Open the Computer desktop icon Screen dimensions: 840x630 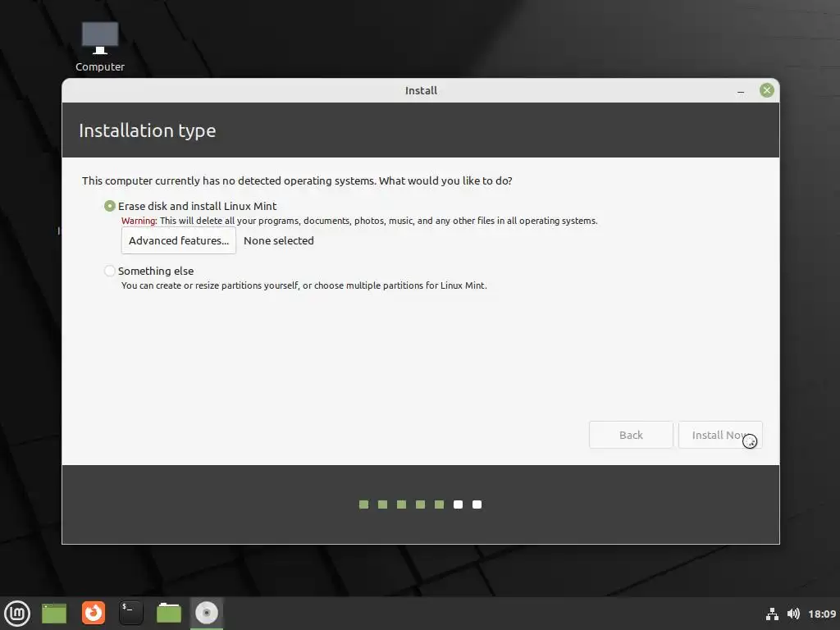point(99,47)
